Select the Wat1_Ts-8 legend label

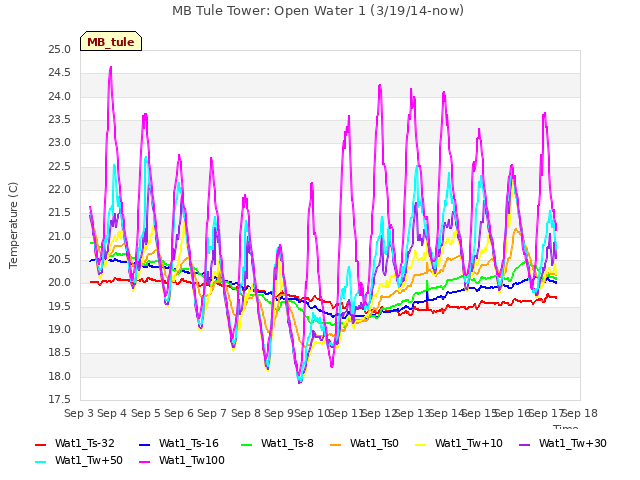(287, 443)
